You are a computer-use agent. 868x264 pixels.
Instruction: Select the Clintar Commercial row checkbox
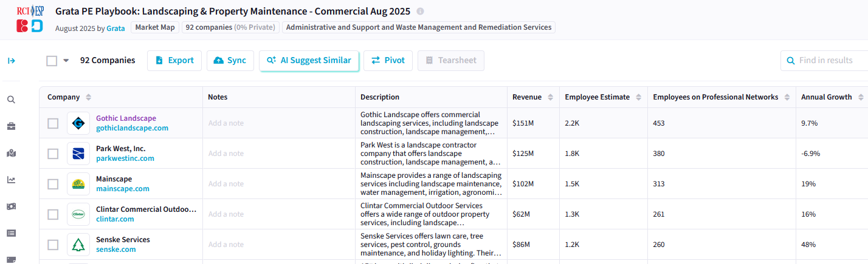pos(53,214)
